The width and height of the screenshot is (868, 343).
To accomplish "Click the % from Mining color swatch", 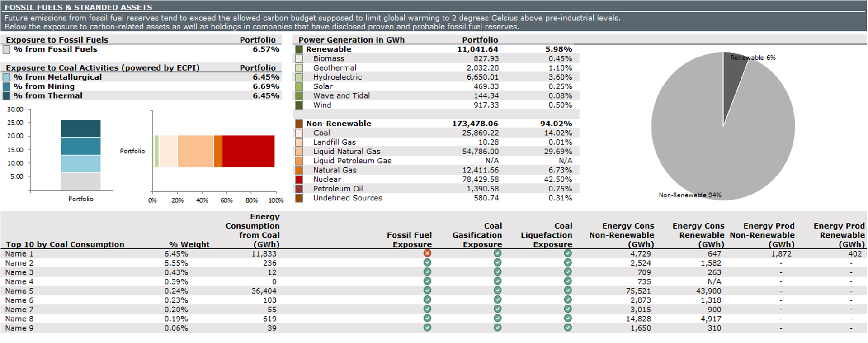I will click(x=6, y=86).
